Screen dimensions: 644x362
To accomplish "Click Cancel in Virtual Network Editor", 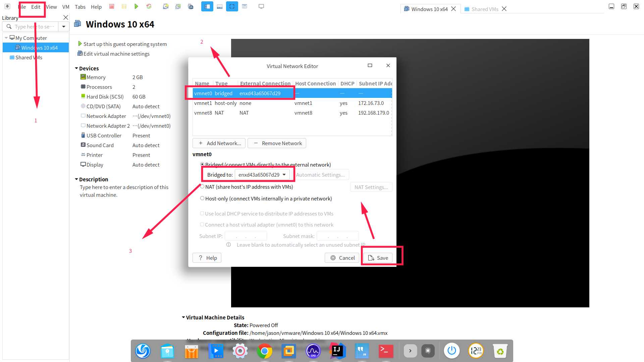I will point(342,258).
